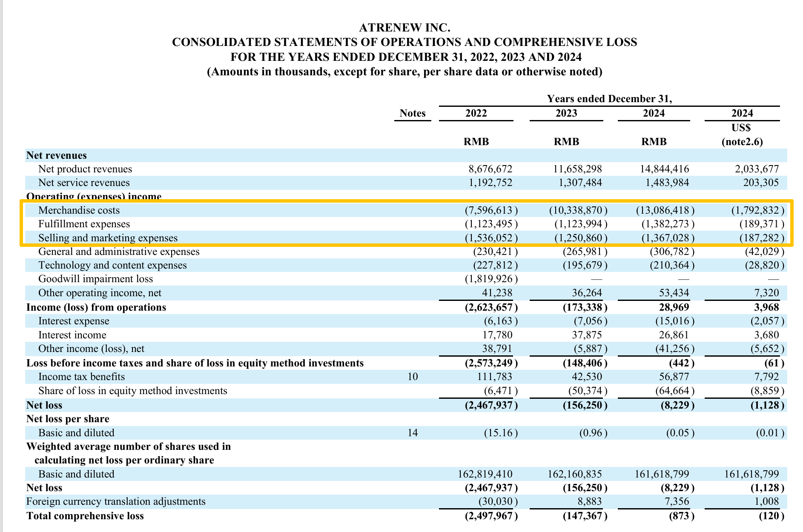This screenshot has height=532, width=803.
Task: Click the 28,969 income from operations value
Action: 673,307
